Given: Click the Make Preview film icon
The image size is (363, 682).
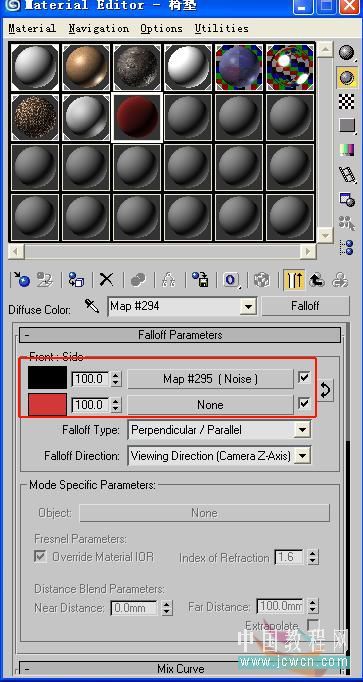Looking at the screenshot, I should click(x=346, y=174).
